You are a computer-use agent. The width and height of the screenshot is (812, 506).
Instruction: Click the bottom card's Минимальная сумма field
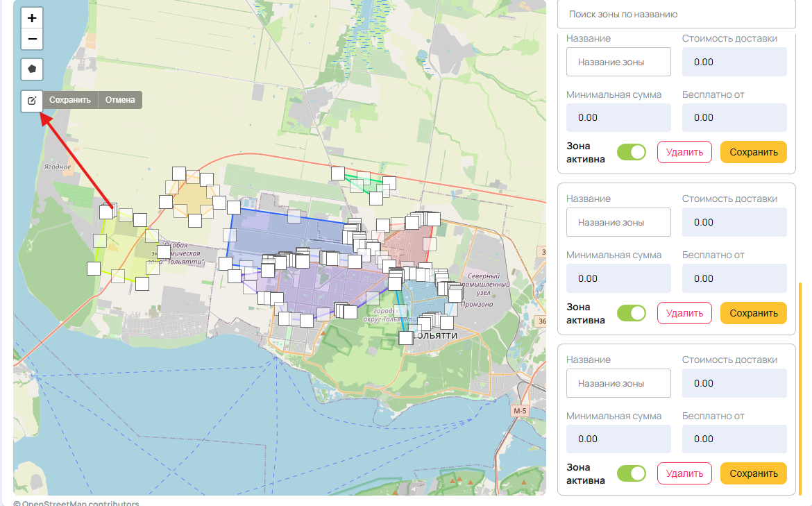[618, 439]
